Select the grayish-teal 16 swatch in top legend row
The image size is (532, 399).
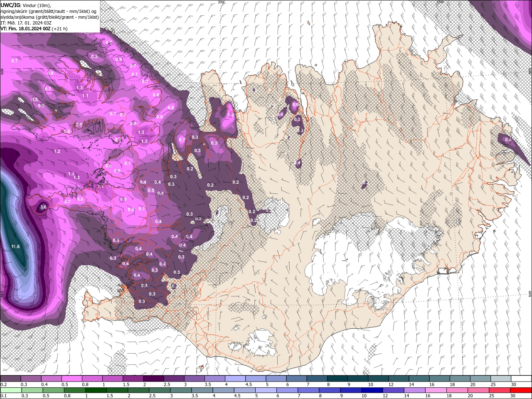click(x=439, y=379)
